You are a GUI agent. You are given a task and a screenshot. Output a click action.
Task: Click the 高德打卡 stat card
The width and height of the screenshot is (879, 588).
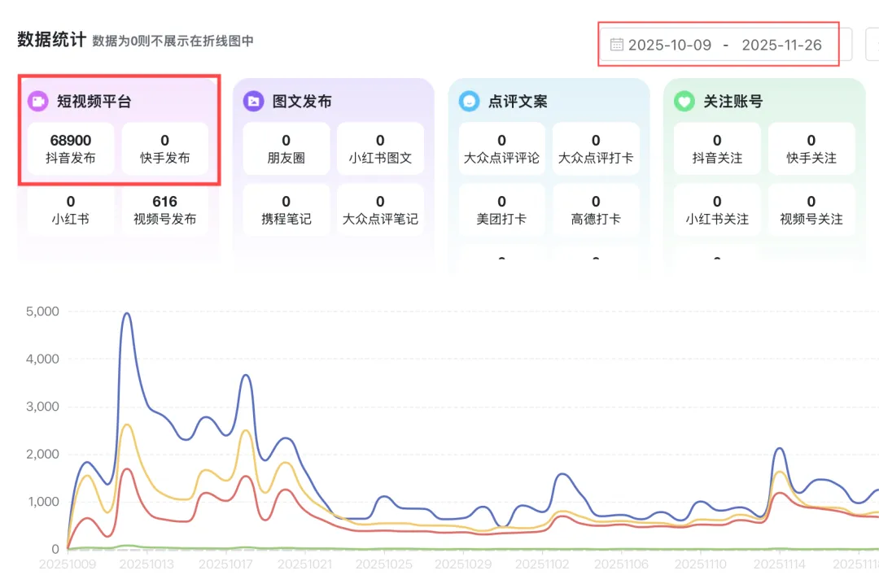pos(596,209)
